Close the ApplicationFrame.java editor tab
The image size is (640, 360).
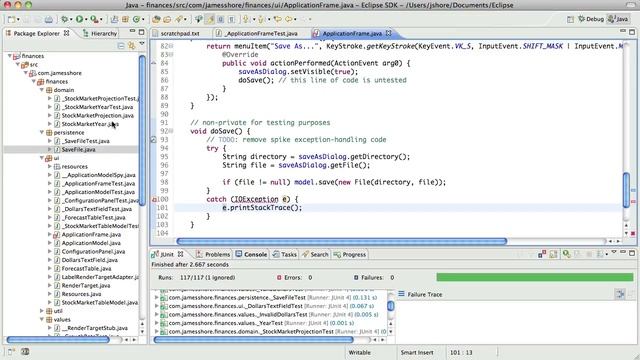point(389,33)
